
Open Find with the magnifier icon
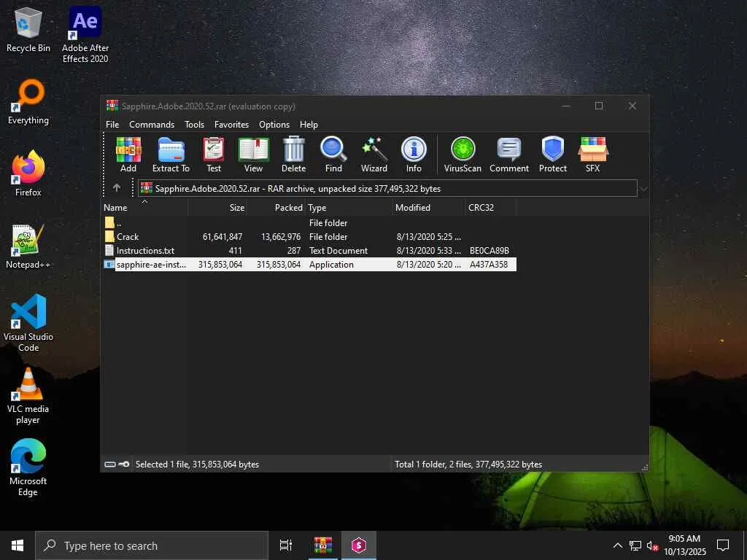pyautogui.click(x=333, y=155)
